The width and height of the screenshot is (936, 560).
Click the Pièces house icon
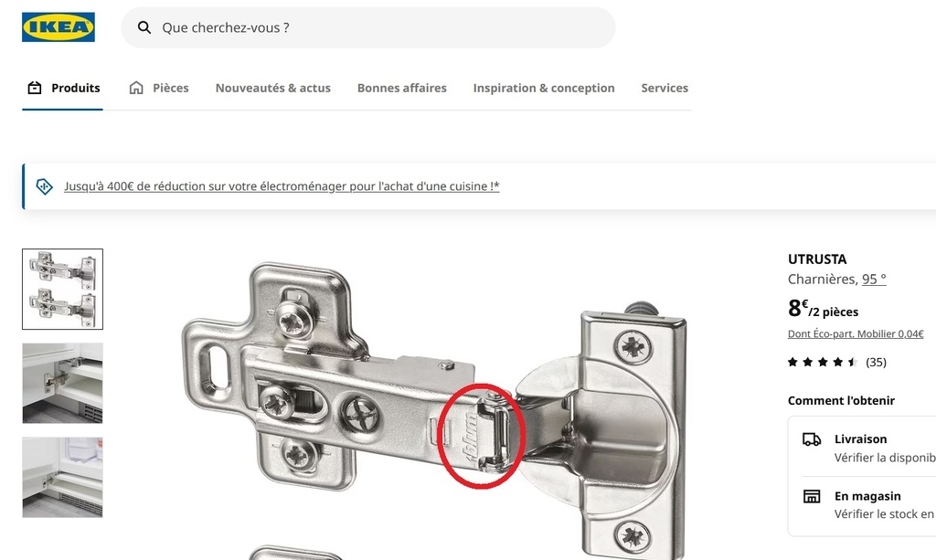(136, 88)
